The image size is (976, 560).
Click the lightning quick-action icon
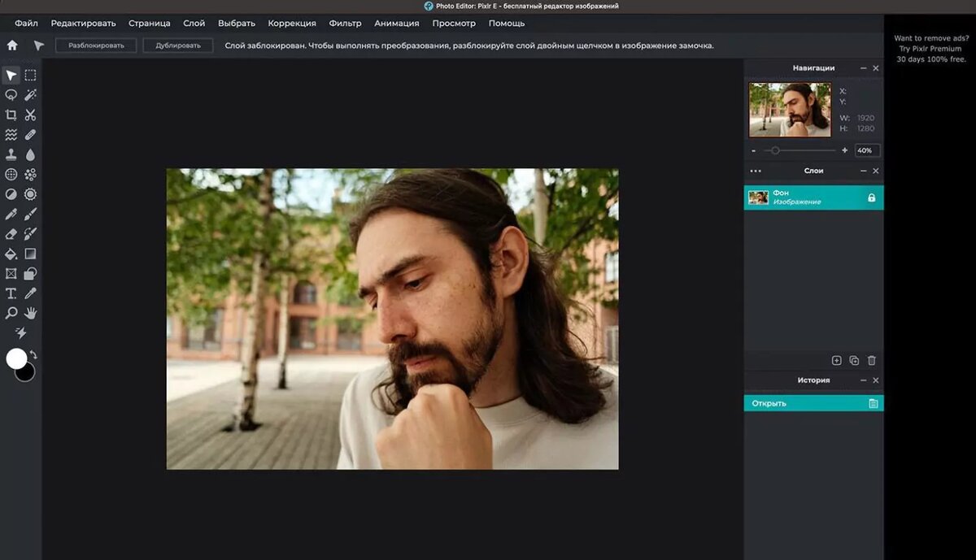[x=21, y=333]
